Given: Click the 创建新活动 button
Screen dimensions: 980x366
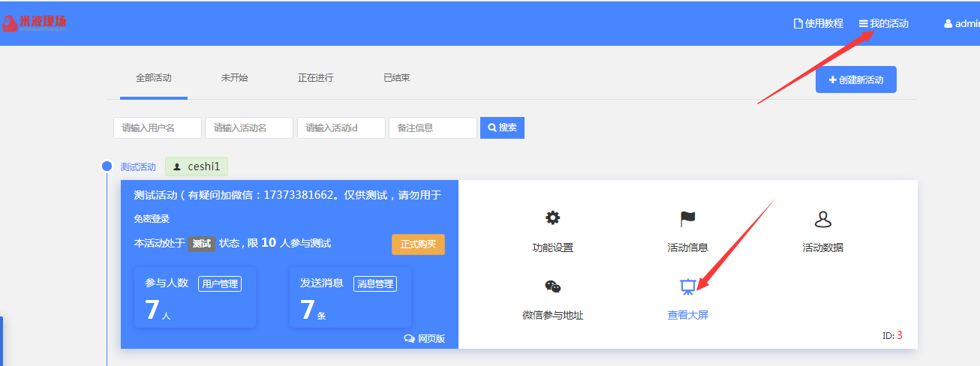Looking at the screenshot, I should [855, 79].
